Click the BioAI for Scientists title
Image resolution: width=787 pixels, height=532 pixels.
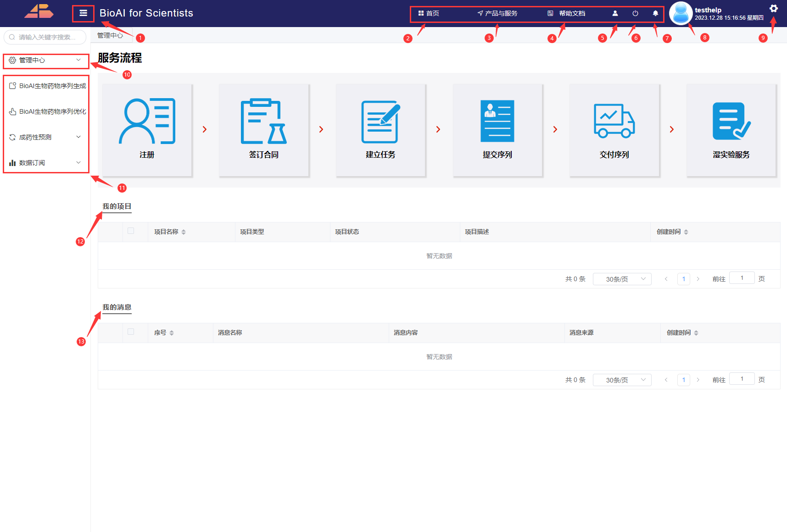point(146,13)
